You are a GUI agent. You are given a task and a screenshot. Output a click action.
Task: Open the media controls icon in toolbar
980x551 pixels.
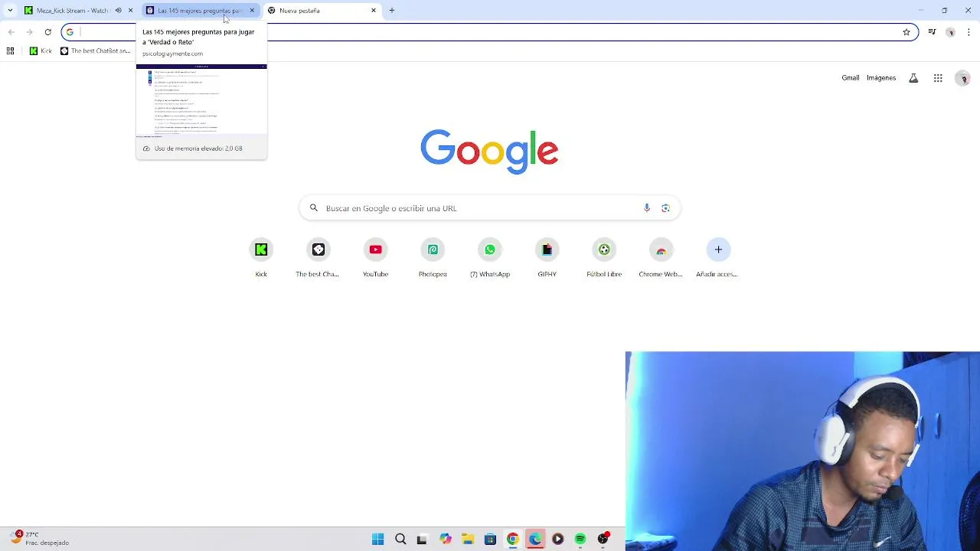pyautogui.click(x=932, y=32)
